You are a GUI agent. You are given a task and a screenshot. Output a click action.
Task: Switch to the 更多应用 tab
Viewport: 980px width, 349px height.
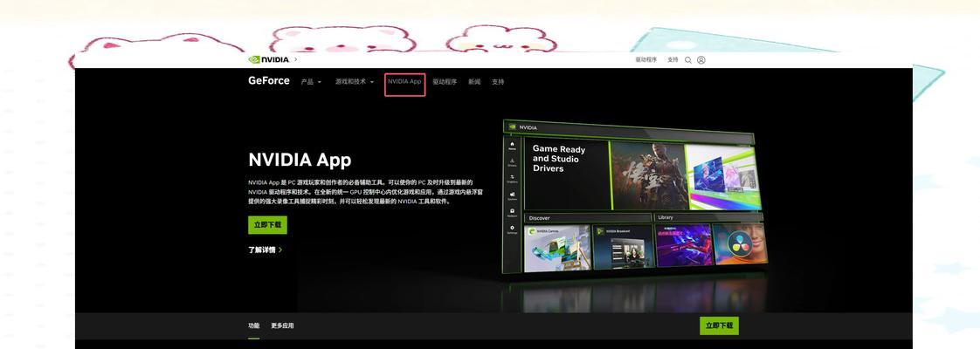click(x=282, y=326)
